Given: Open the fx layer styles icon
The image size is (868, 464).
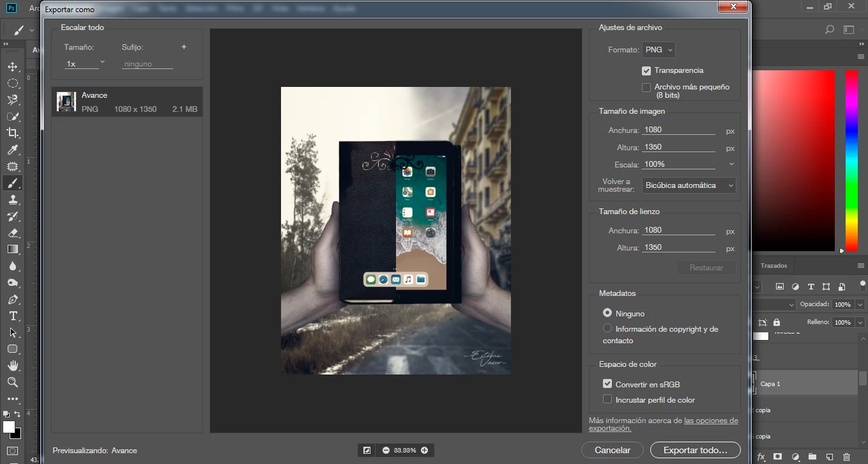Looking at the screenshot, I should 761,457.
